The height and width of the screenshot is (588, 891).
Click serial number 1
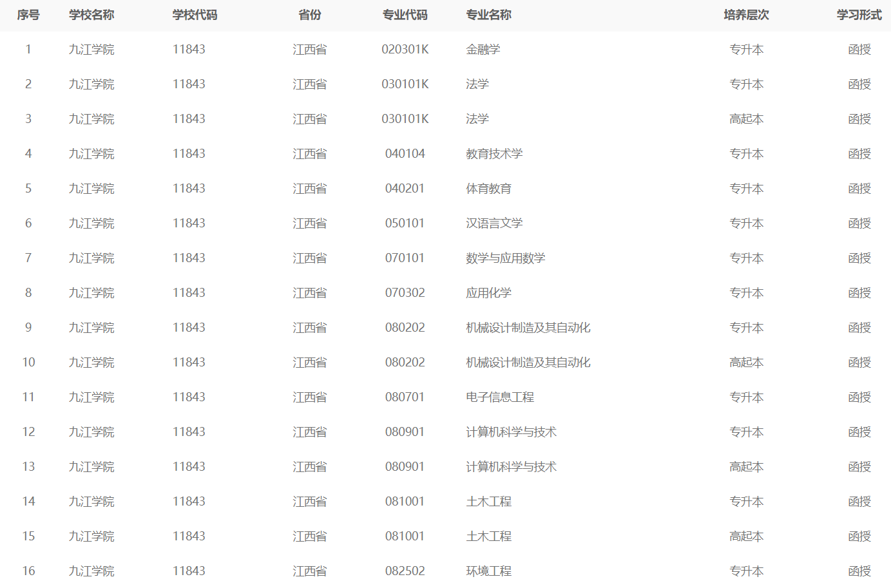28,50
